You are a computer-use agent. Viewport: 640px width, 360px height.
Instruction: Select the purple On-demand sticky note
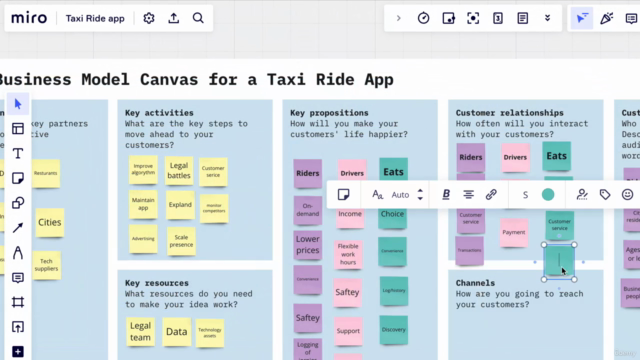click(x=308, y=210)
